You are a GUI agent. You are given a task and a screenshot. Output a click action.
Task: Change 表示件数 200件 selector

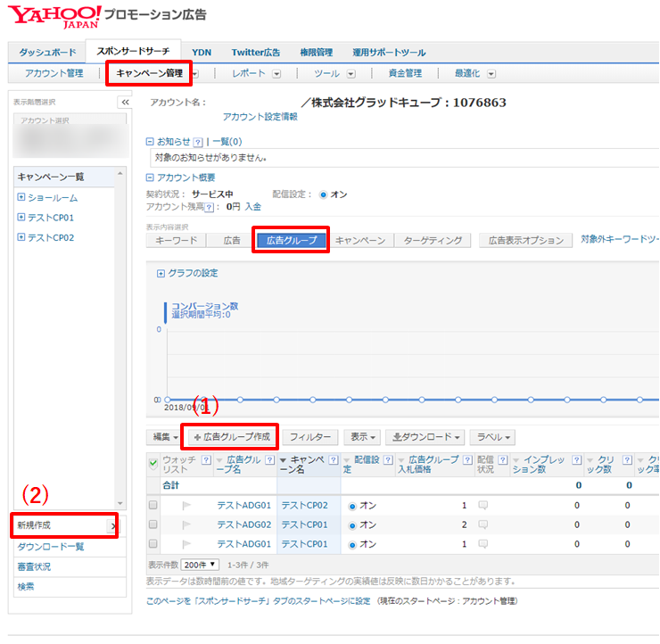[x=200, y=565]
